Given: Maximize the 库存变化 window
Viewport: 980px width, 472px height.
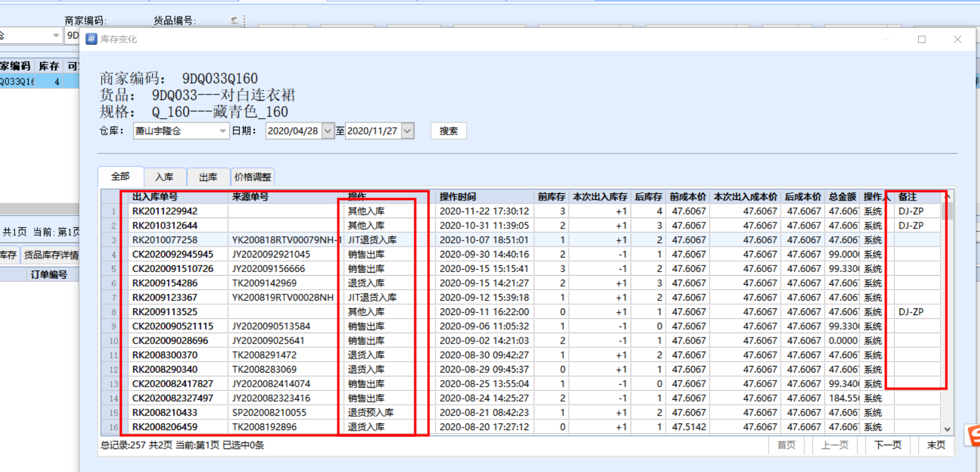Looking at the screenshot, I should [922, 39].
